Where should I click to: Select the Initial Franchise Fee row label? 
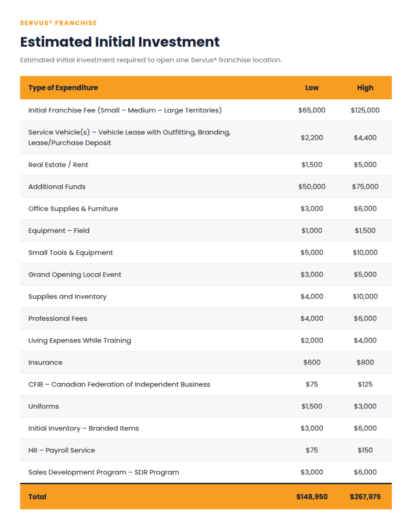click(125, 110)
